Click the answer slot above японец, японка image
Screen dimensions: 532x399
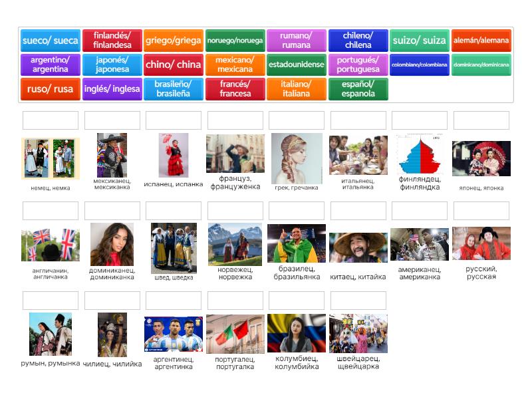(481, 120)
